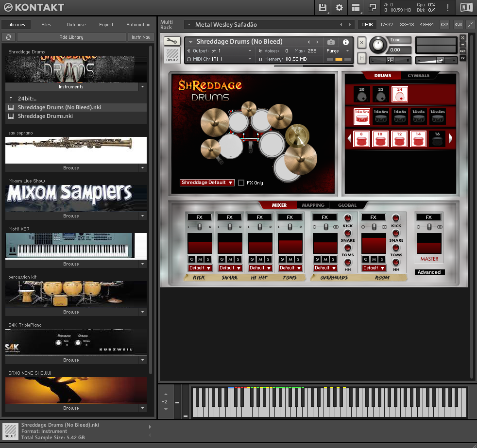This screenshot has width=477, height=448.
Task: Toggle the 12 inch tom icon
Action: point(399,139)
